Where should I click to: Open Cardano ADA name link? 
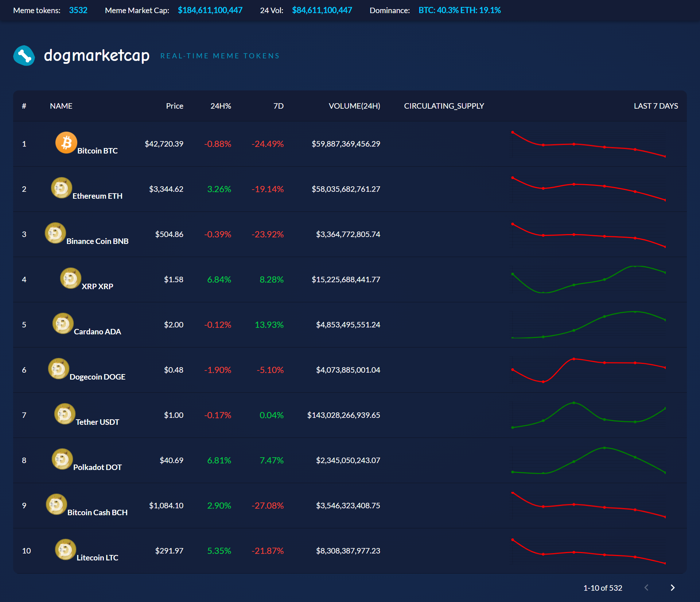[x=97, y=332]
